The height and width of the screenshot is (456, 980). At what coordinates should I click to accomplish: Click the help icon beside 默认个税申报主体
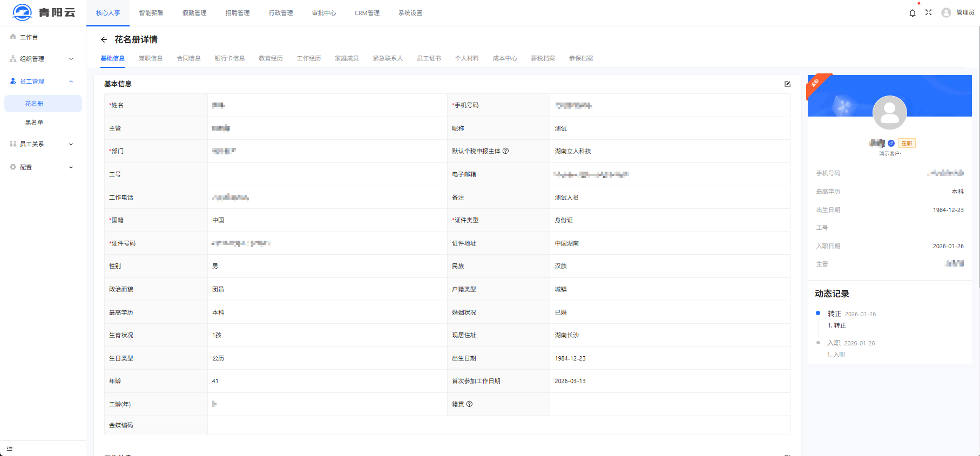[x=506, y=151]
